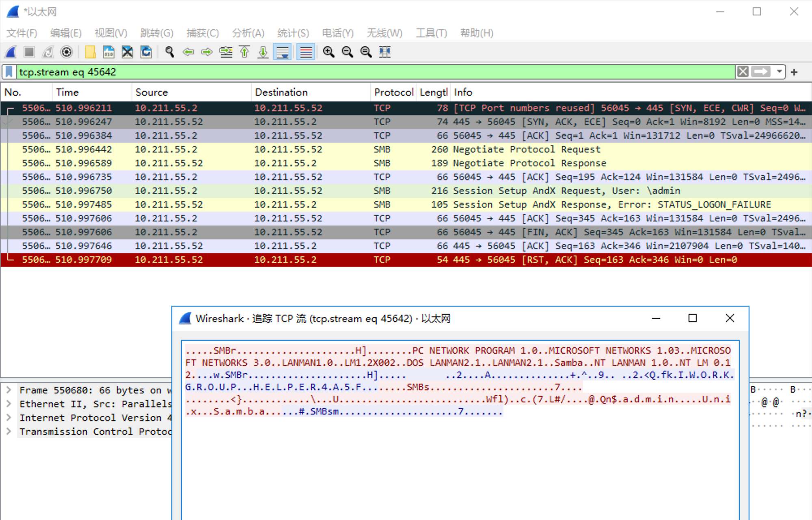Screen dimensions: 812x520
Task: Apply the display filter arrow
Action: 761,72
